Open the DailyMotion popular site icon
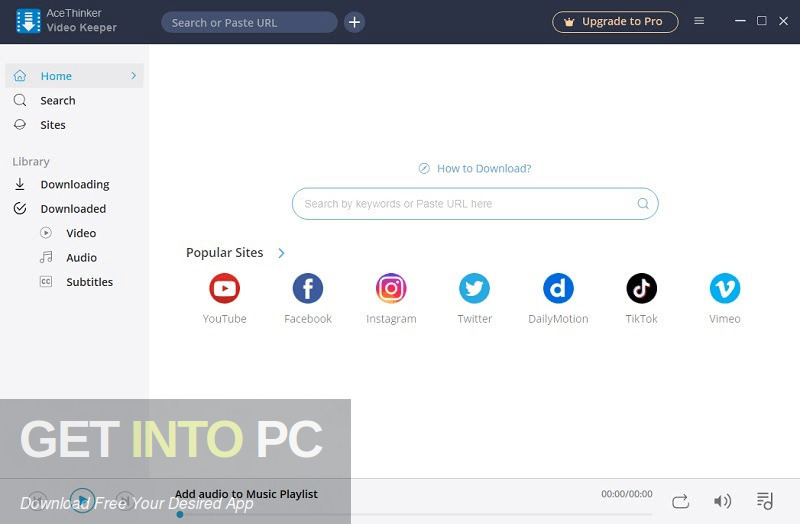This screenshot has height=524, width=800. pos(558,288)
